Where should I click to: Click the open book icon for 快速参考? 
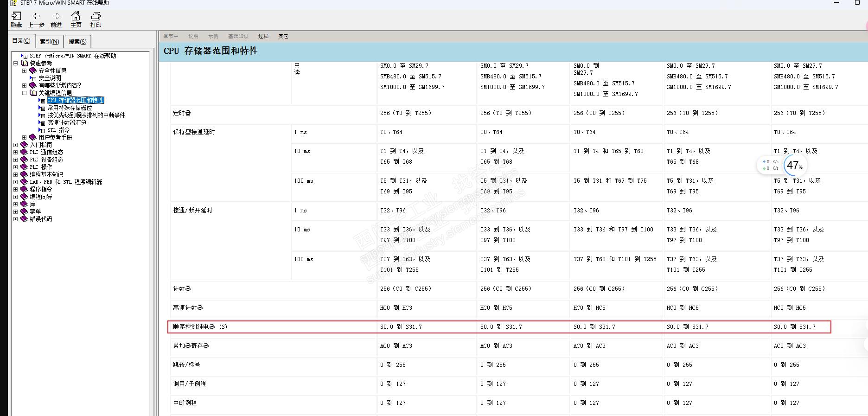(25, 63)
